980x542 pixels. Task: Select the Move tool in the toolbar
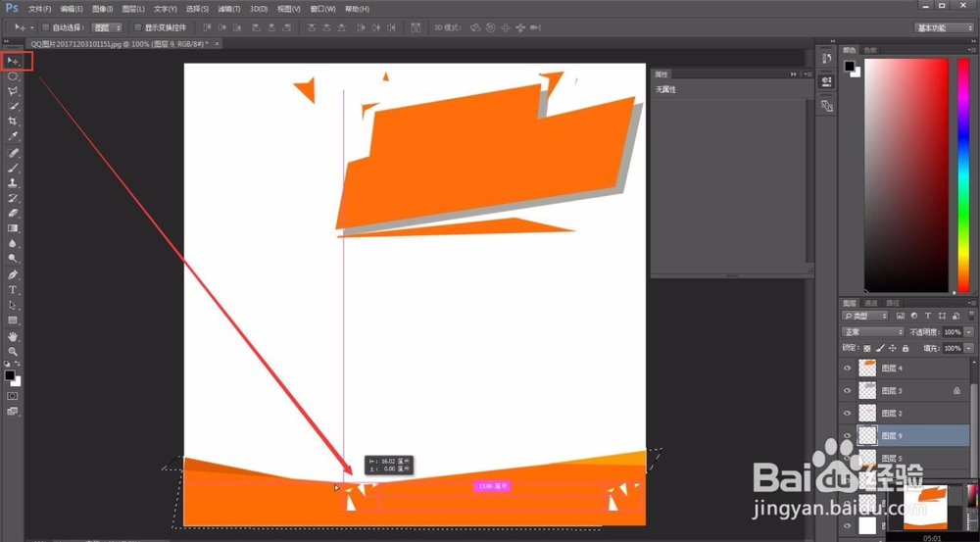[x=13, y=62]
